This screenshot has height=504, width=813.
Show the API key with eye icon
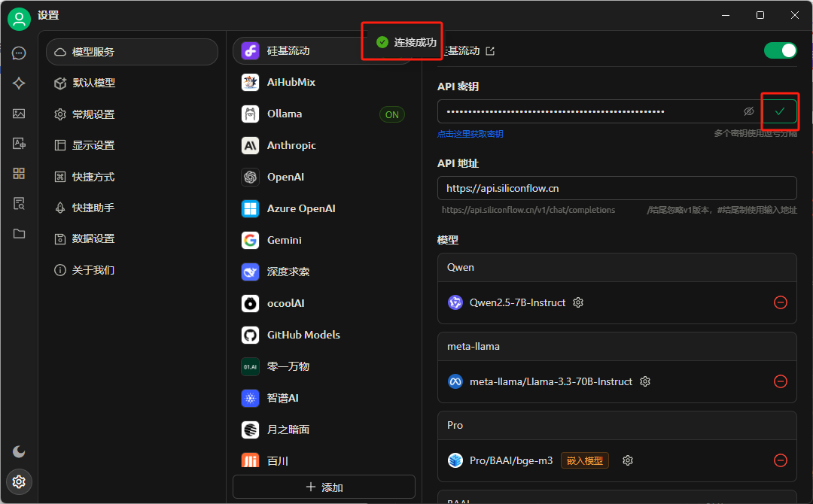point(748,111)
